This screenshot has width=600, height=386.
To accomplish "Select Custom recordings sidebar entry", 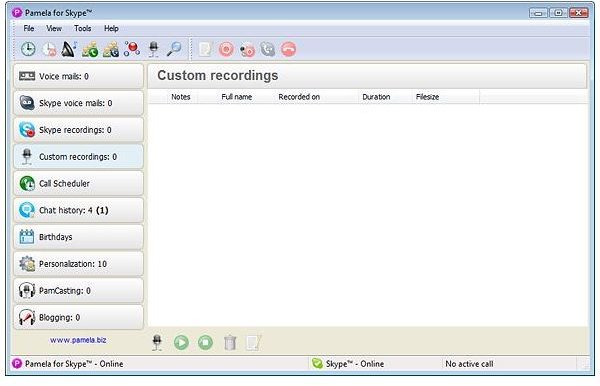I will pyautogui.click(x=78, y=156).
